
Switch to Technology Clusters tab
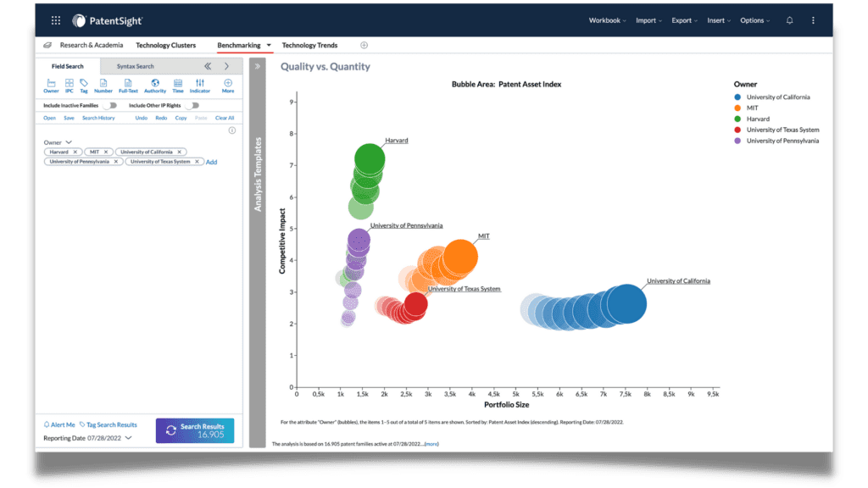click(x=165, y=46)
